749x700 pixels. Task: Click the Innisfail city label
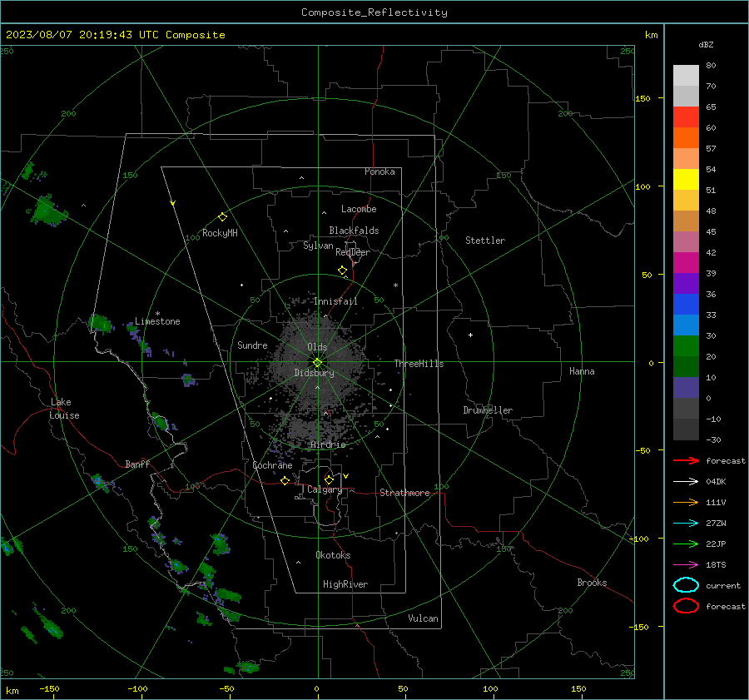coord(335,301)
